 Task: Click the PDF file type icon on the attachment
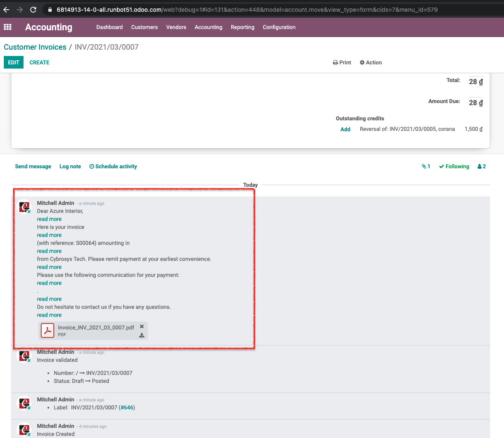click(x=47, y=330)
